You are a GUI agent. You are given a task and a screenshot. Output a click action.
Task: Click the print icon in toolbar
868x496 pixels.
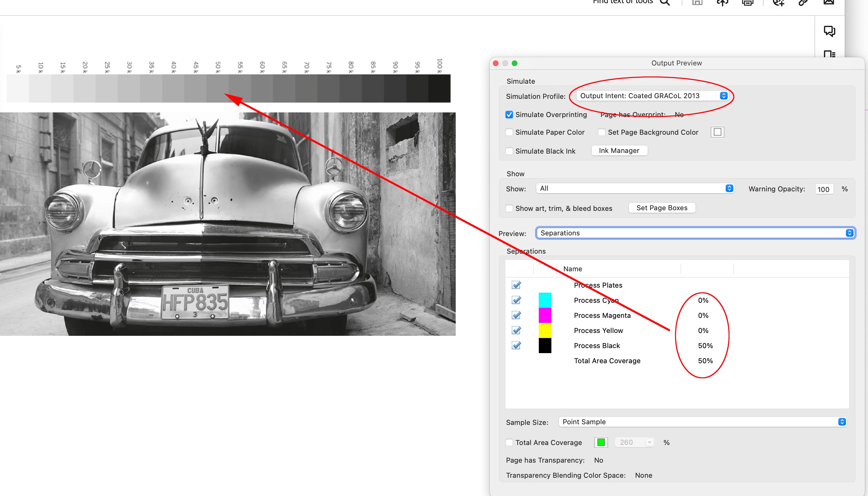click(747, 3)
